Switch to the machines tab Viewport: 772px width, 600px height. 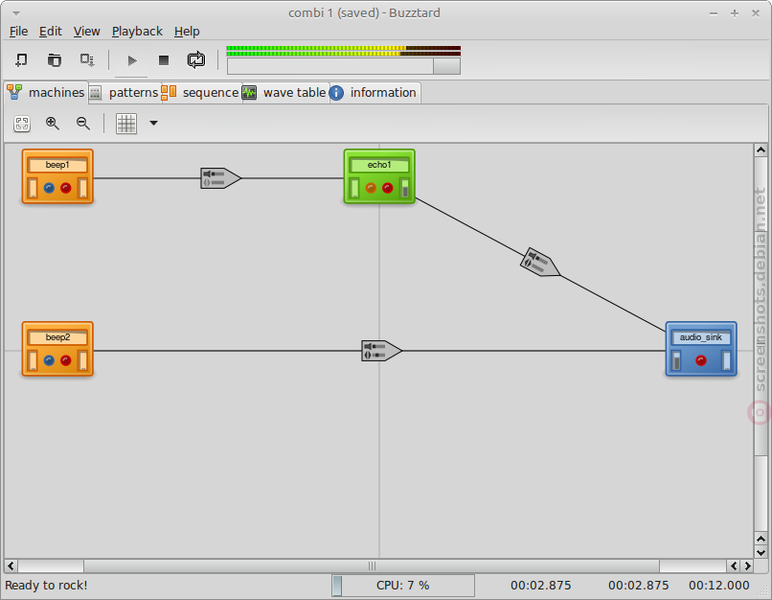(x=46, y=93)
